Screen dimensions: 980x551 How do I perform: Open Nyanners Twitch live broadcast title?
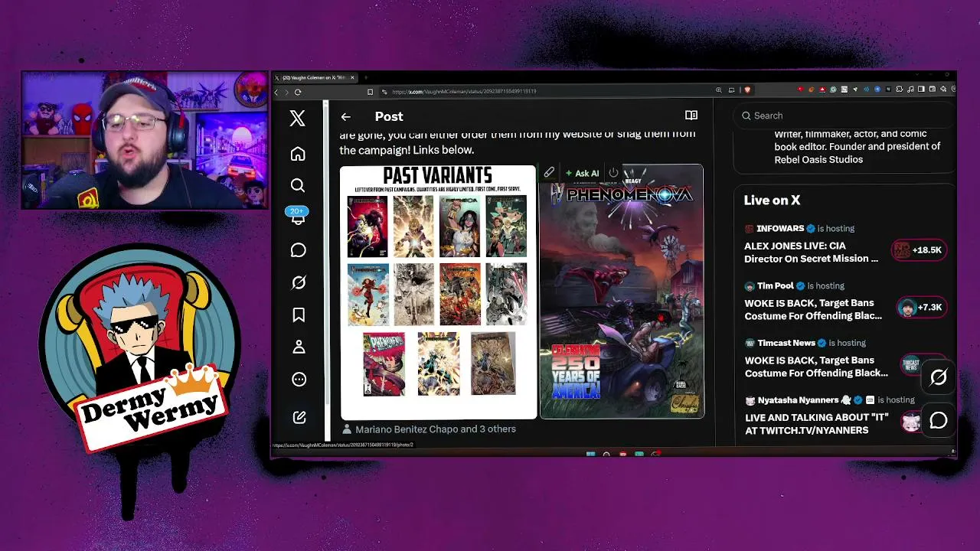[x=817, y=424]
